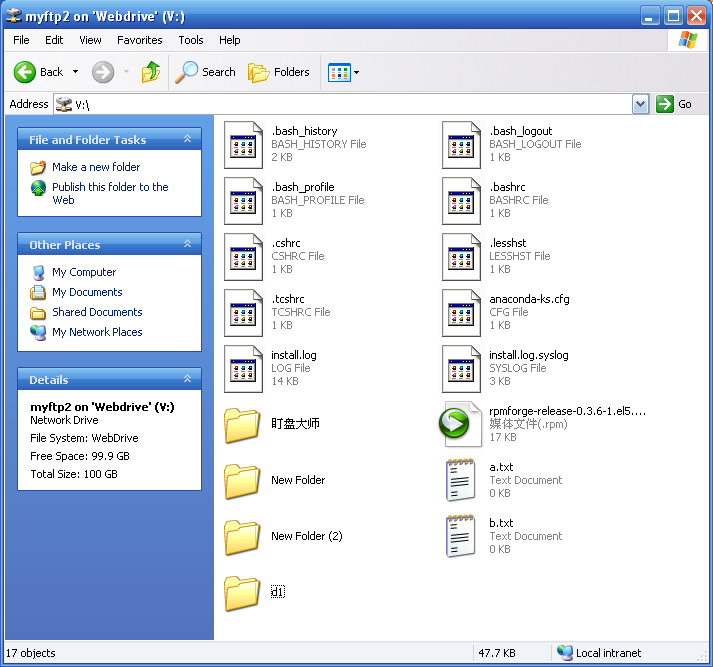This screenshot has width=713, height=667.
Task: Click the Back arrow icon
Action: coord(25,72)
